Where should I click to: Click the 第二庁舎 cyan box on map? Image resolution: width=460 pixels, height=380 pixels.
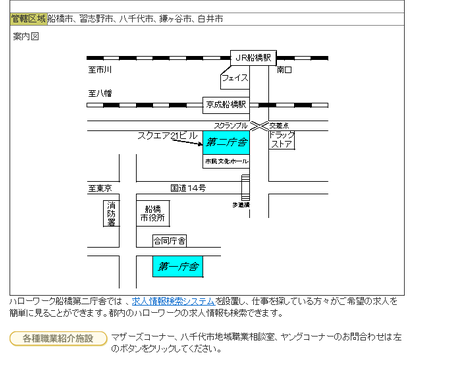[x=226, y=142]
